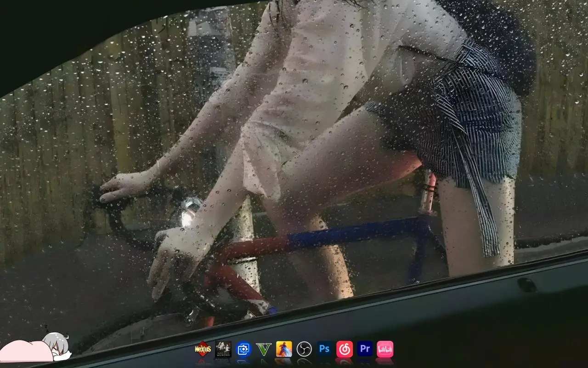
Task: Open the bilibili app icon
Action: [385, 349]
